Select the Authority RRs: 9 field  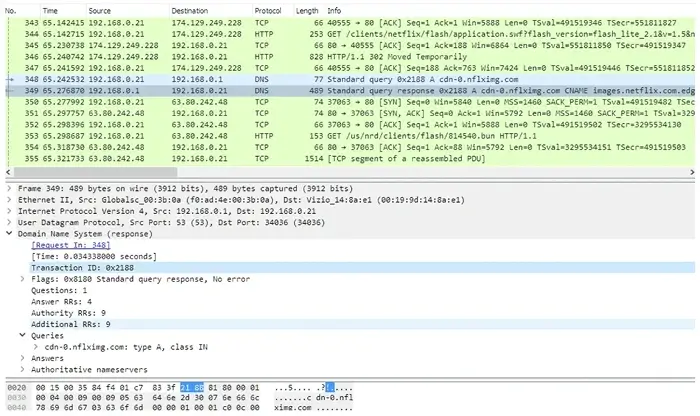tap(68, 313)
